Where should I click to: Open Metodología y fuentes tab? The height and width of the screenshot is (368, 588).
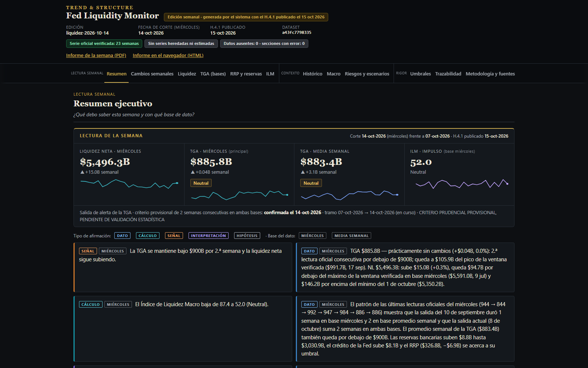(490, 74)
